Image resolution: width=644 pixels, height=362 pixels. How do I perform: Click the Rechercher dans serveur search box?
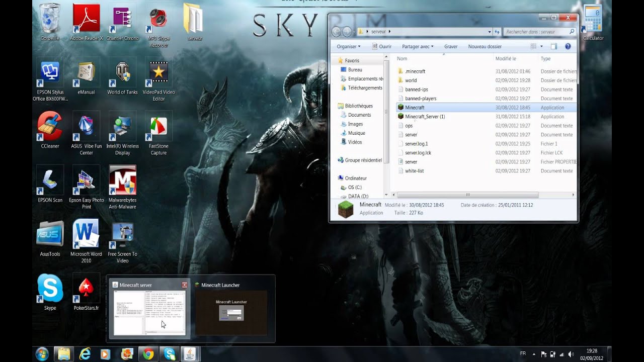coord(539,32)
